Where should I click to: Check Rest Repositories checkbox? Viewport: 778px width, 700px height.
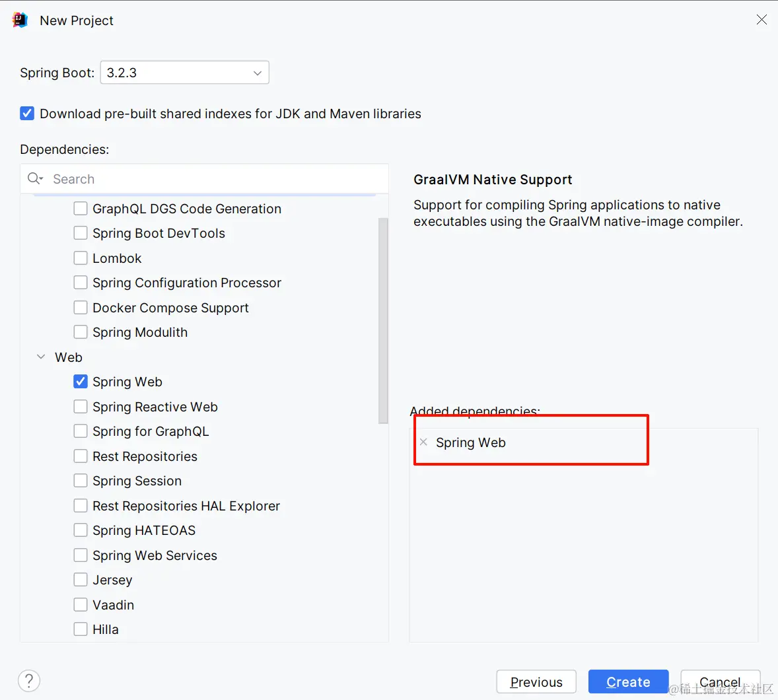point(81,456)
